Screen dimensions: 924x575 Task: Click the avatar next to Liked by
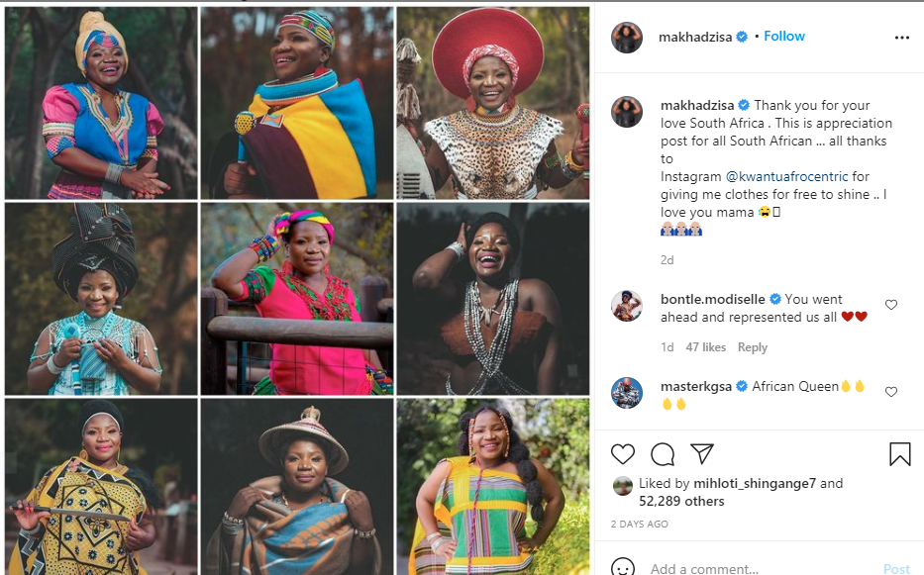tap(622, 485)
